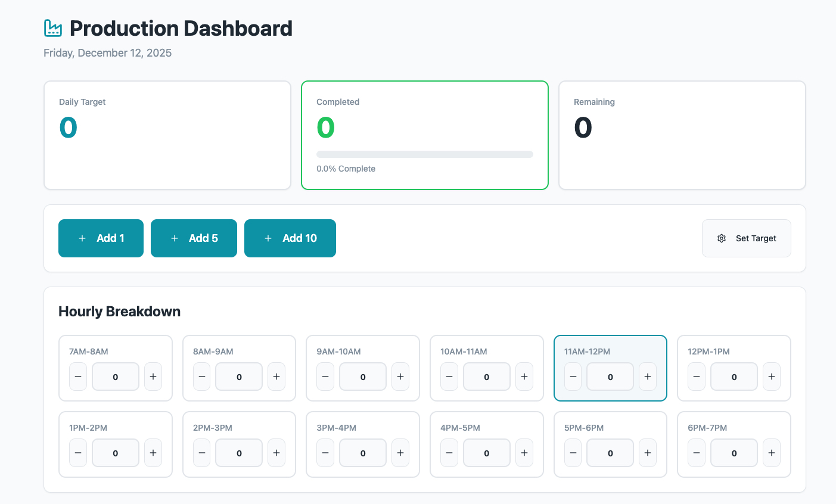Screen dimensions: 836x504
Task: Click the factory icon in the header
Action: point(52,28)
